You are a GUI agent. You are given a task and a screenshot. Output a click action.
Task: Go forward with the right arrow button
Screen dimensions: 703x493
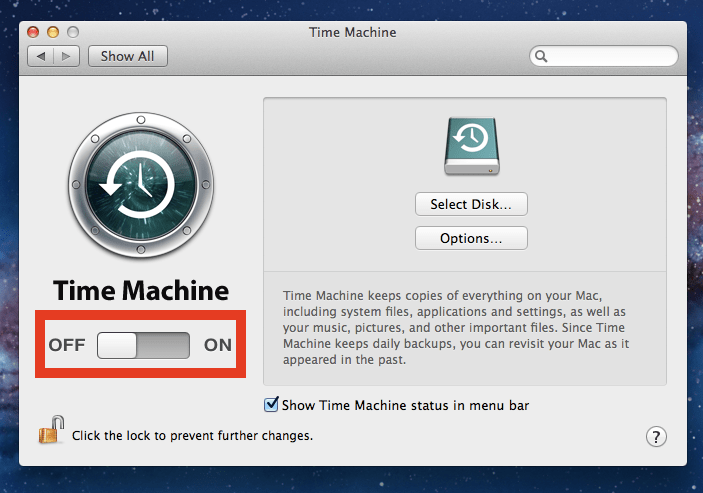click(66, 56)
